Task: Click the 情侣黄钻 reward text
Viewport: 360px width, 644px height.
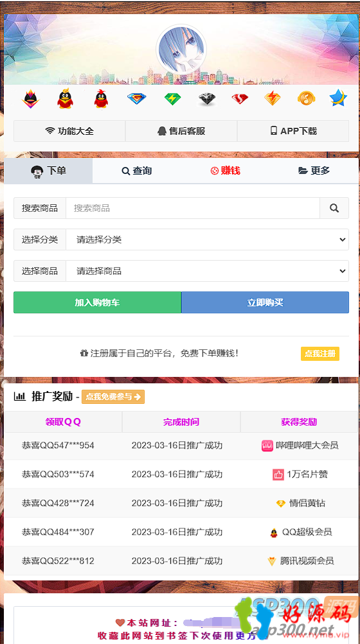Action: 307,503
